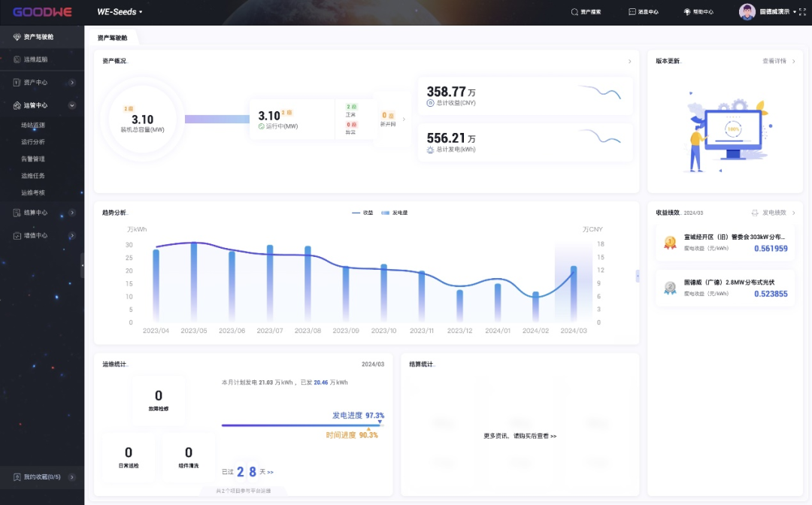Open 场站监测 in the sidebar

click(x=33, y=125)
